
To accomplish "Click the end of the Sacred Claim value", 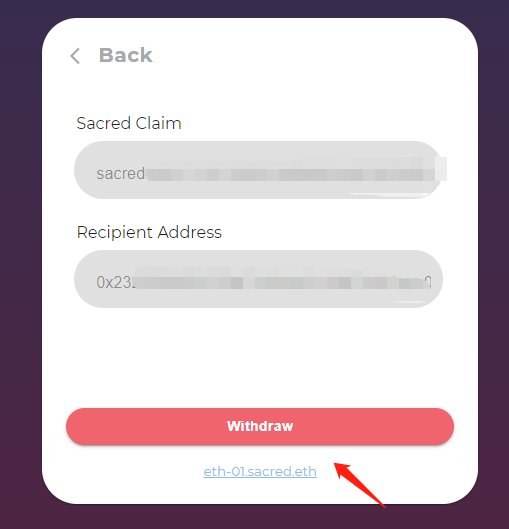I will tap(440, 169).
